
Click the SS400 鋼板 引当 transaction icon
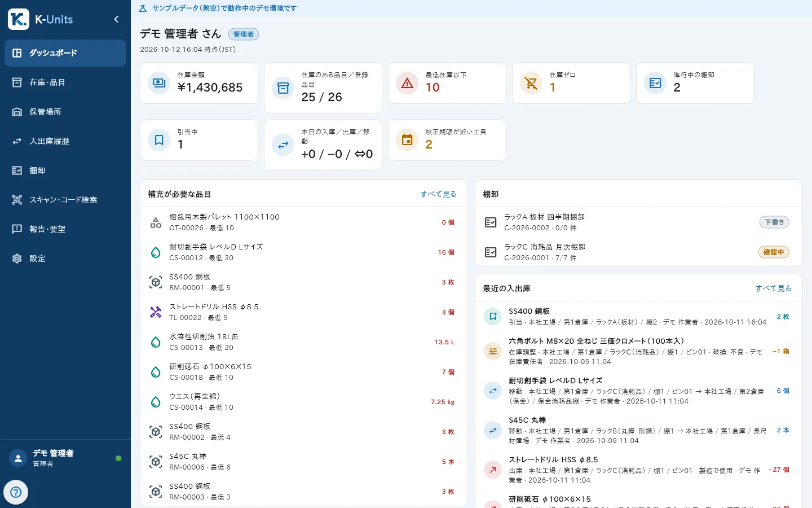(493, 317)
